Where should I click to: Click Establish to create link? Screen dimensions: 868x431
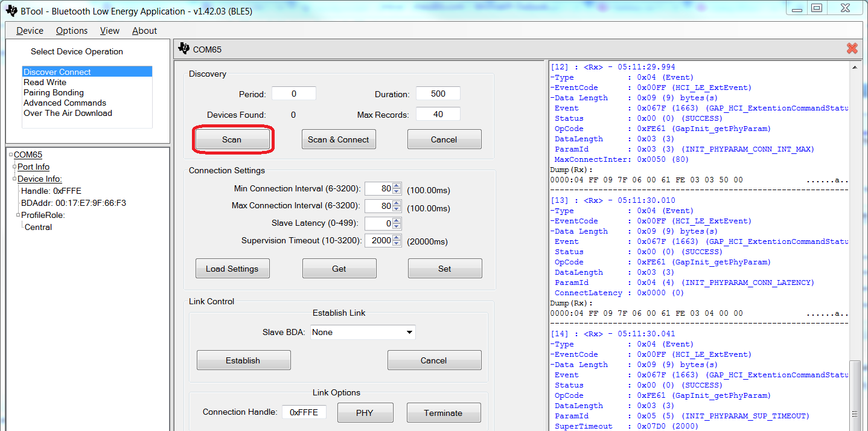coord(243,360)
